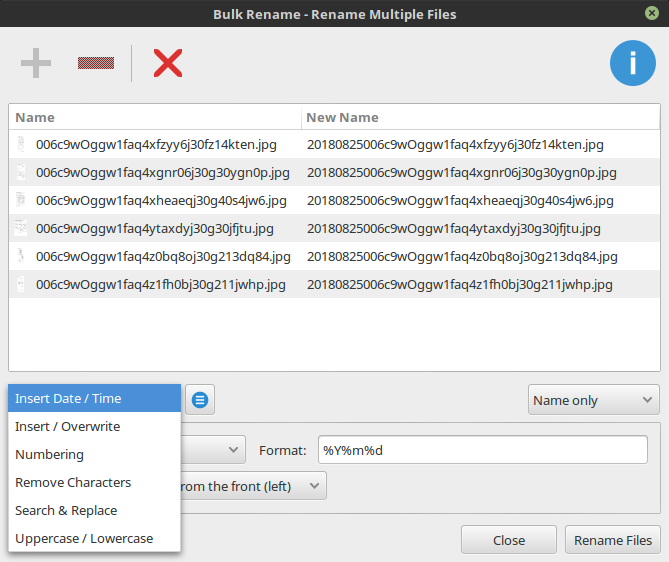Image resolution: width=669 pixels, height=562 pixels.
Task: Click the blue round menu icon button
Action: coord(200,400)
